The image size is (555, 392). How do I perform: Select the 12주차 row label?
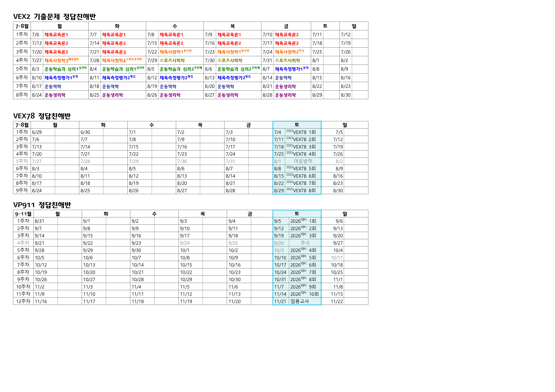tap(23, 301)
